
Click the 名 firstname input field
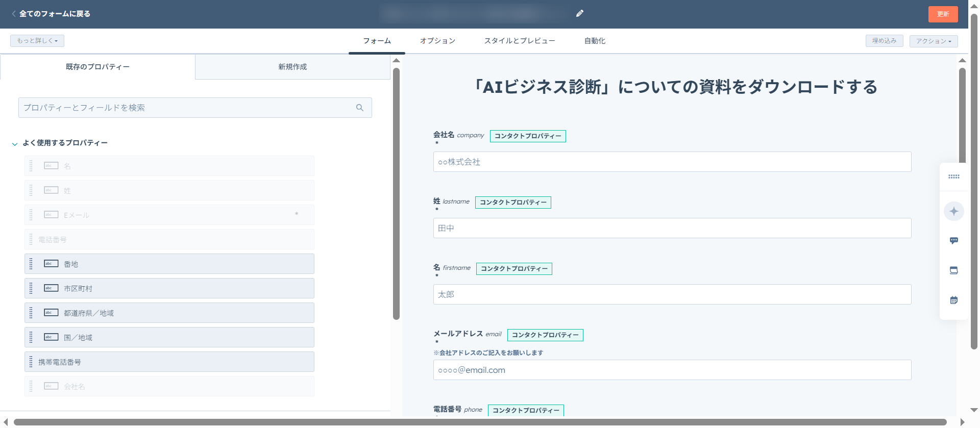pyautogui.click(x=672, y=294)
